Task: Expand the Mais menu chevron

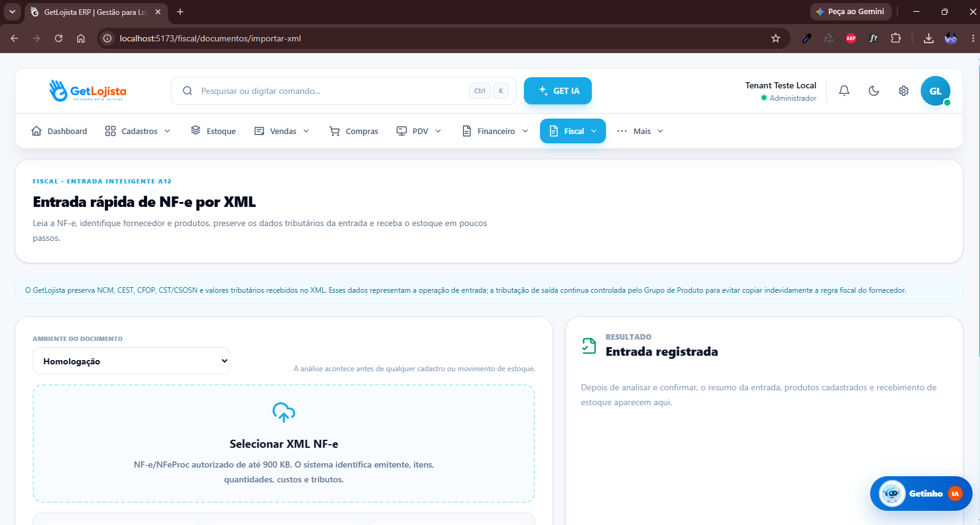Action: coord(660,131)
